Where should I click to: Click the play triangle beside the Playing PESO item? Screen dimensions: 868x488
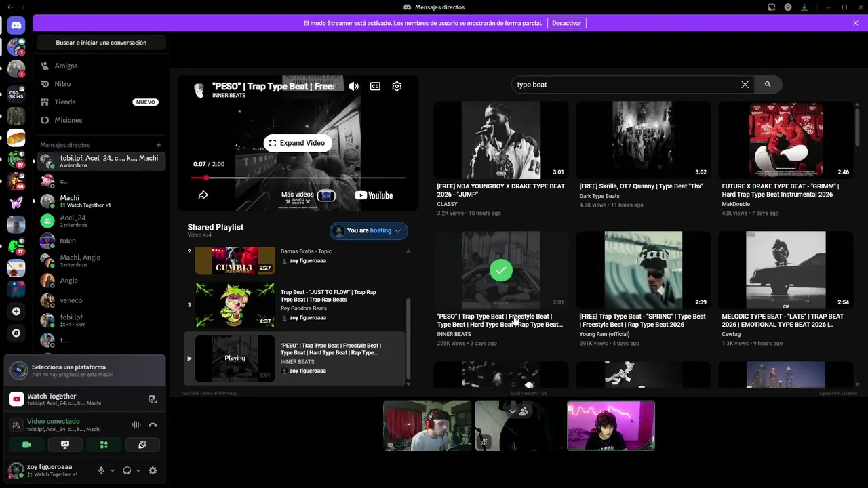[189, 359]
